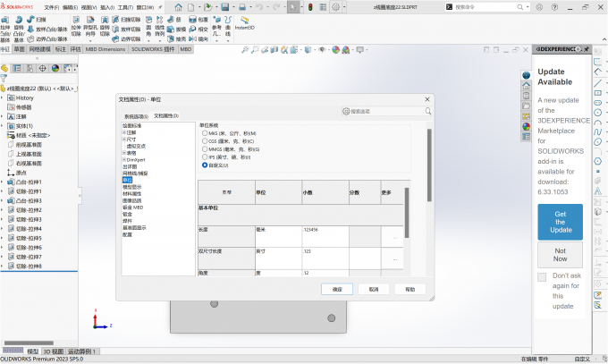
Task: Select the MMGS unit system radio button
Action: pos(205,149)
